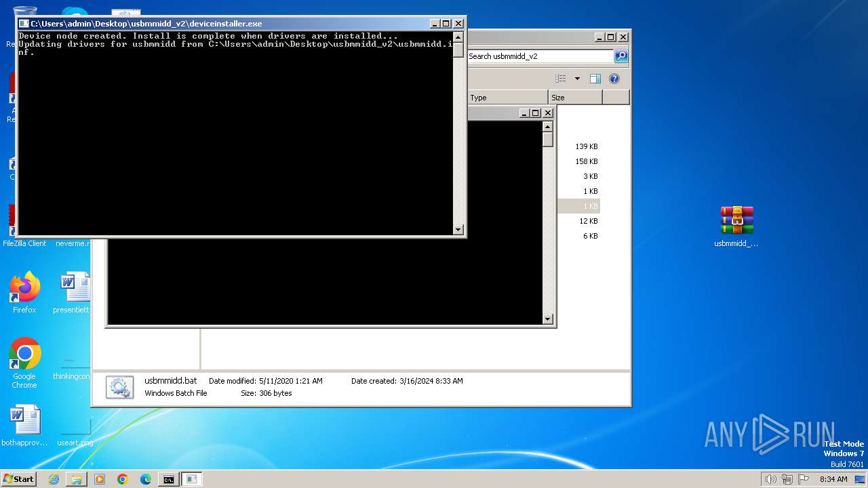Click usbmmidd.bat icon in details pane
The height and width of the screenshot is (488, 868).
pos(120,387)
